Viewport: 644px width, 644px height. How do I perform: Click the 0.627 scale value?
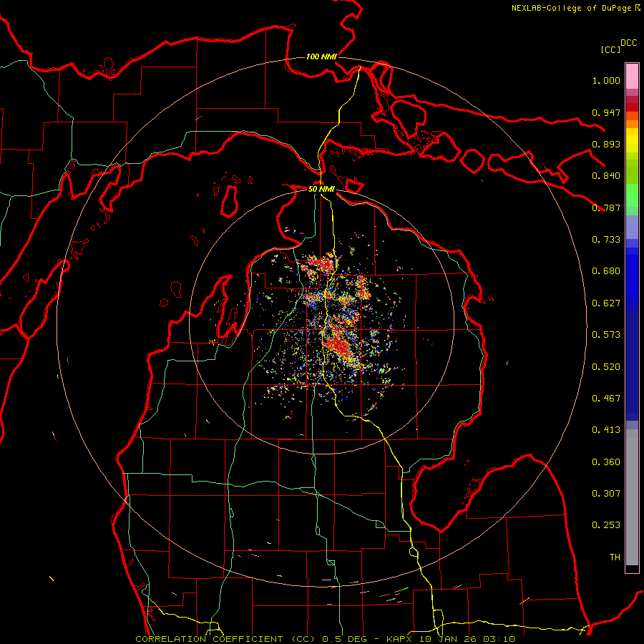[x=606, y=303]
